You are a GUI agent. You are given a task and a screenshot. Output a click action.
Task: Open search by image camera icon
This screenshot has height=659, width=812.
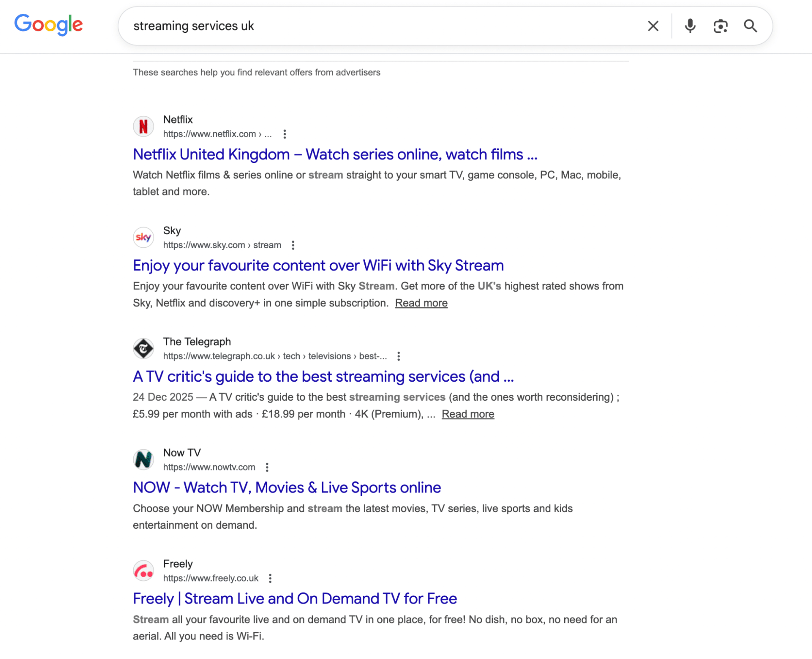pos(720,26)
